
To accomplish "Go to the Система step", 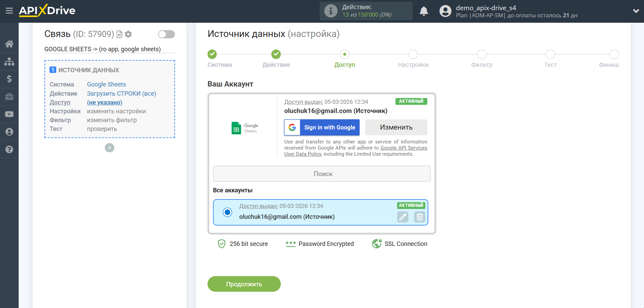I will click(x=212, y=54).
